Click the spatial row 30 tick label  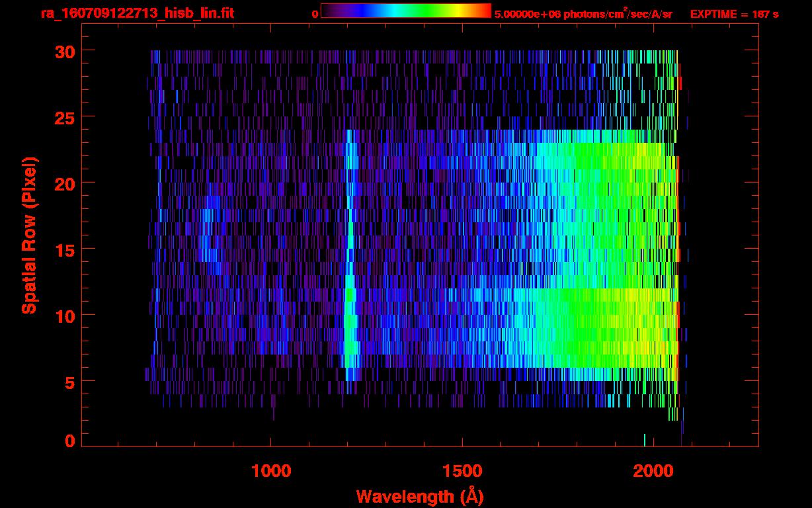pos(63,51)
